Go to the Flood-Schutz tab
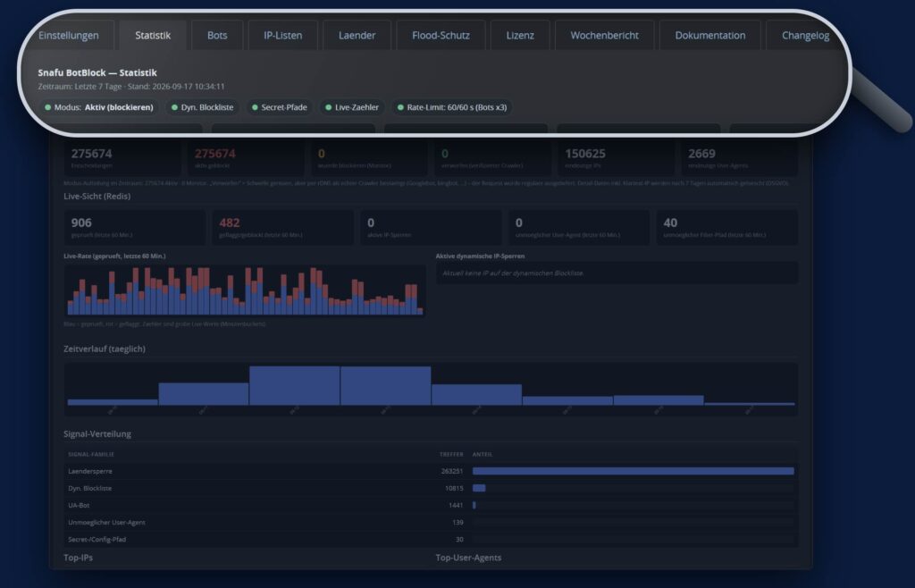Viewport: 915px width, 588px height. [441, 36]
